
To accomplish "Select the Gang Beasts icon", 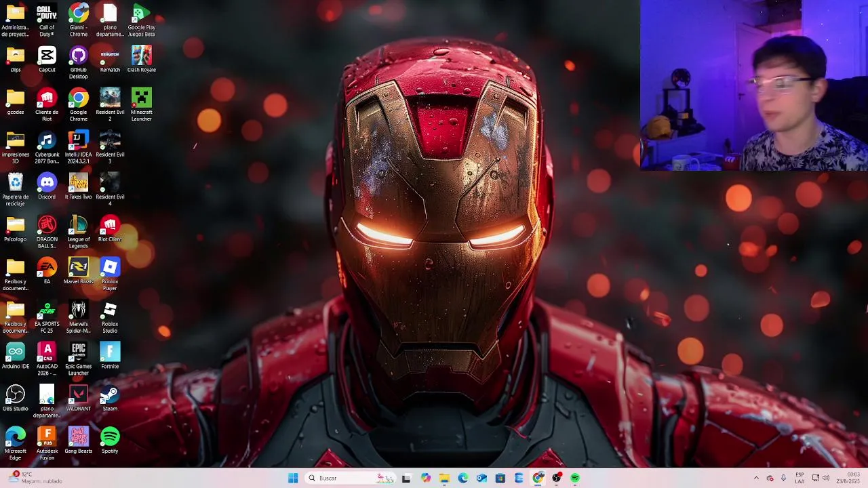I will click(x=79, y=441).
